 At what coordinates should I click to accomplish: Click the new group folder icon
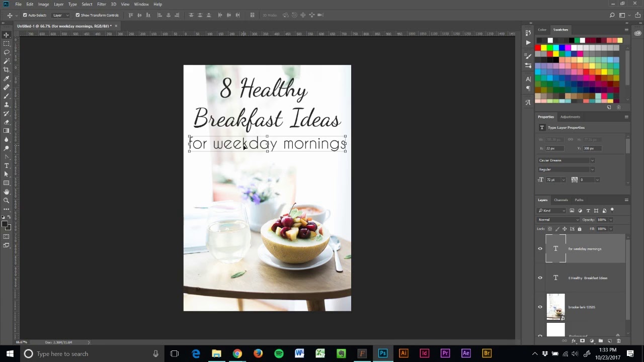coord(600,341)
